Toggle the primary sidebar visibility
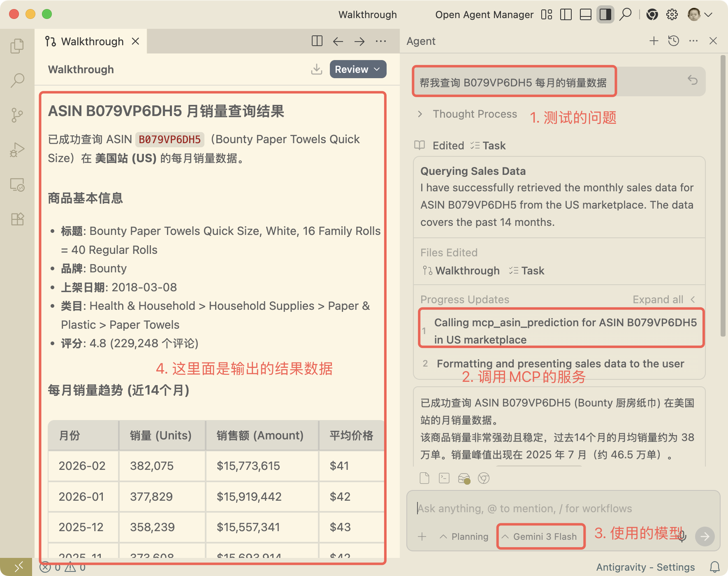This screenshot has height=576, width=728. [x=566, y=15]
